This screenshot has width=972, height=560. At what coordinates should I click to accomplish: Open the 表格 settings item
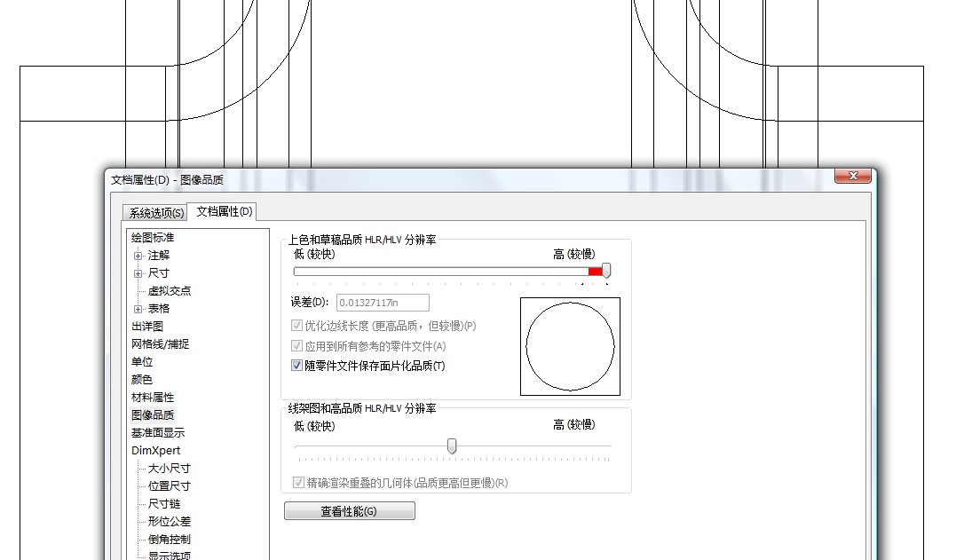click(159, 309)
